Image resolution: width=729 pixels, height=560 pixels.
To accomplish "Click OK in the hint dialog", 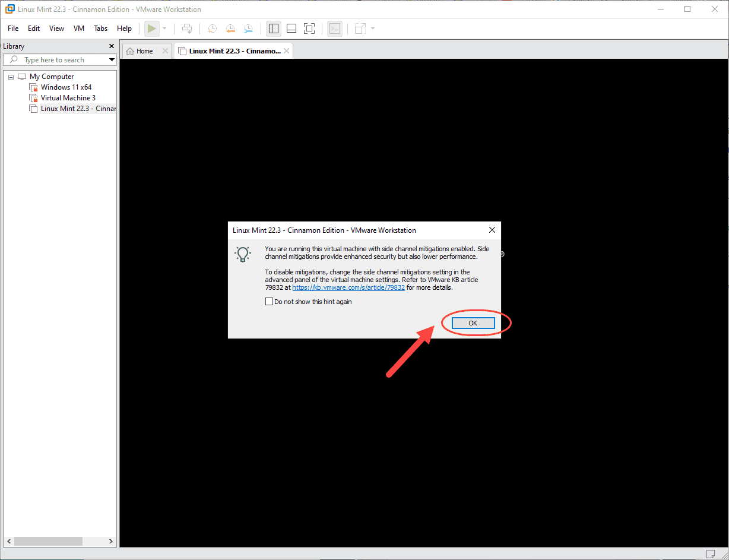I will pyautogui.click(x=473, y=323).
